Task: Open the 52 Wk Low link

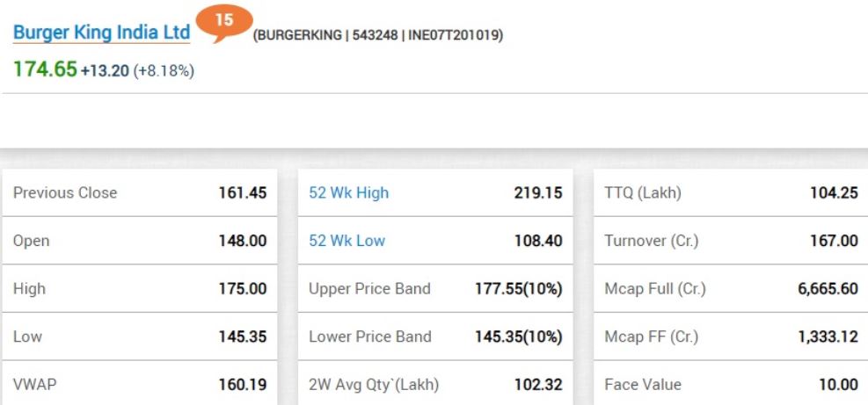Action: pyautogui.click(x=346, y=241)
